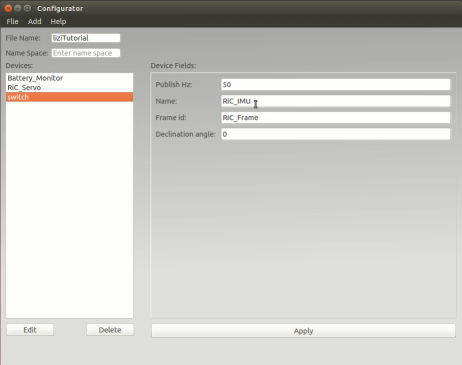Click the Frame id field
462x365 pixels.
coord(336,118)
